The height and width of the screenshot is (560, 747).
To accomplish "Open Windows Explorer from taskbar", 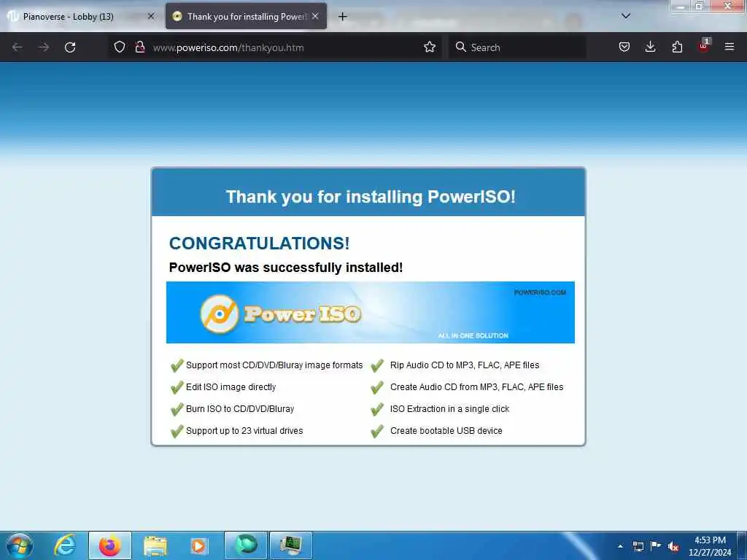I will 155,546.
